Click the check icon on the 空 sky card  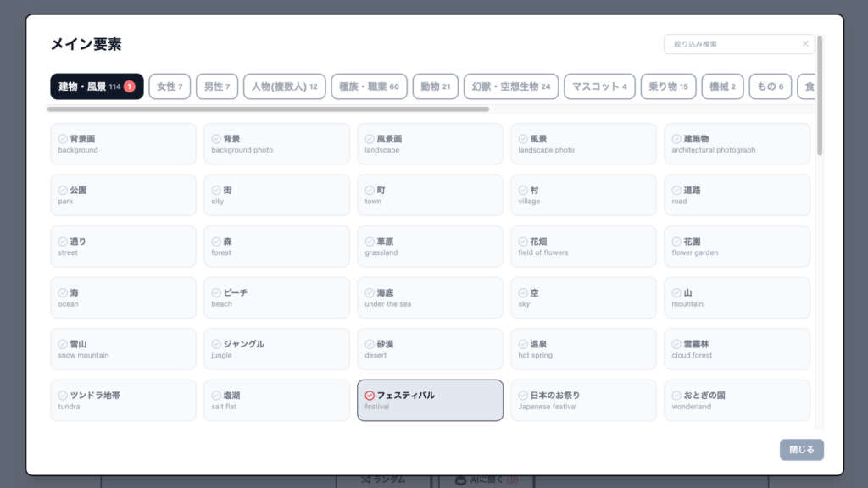[521, 292]
